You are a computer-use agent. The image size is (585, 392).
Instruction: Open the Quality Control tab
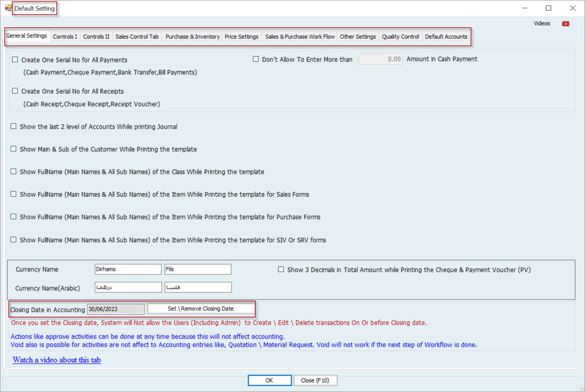click(400, 37)
